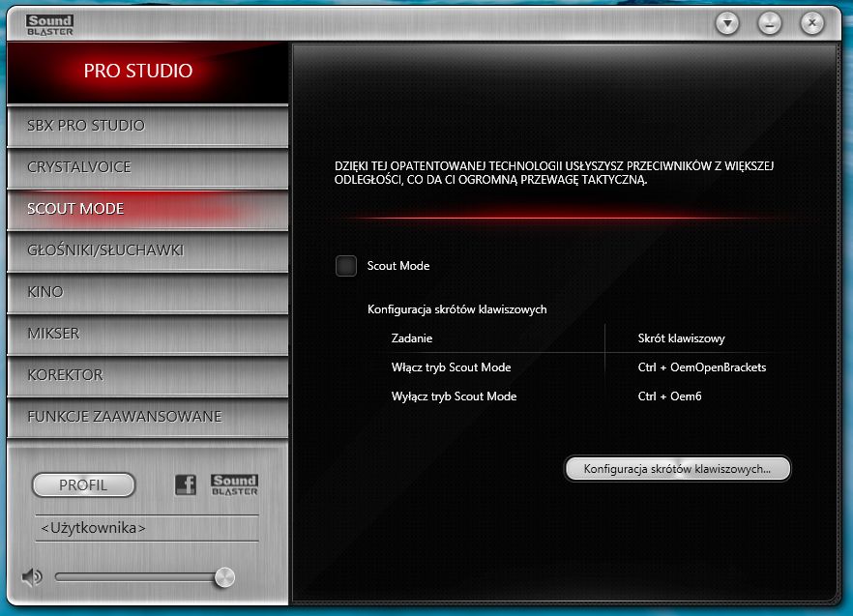Go to the KINO section
This screenshot has height=616, width=853.
point(147,292)
